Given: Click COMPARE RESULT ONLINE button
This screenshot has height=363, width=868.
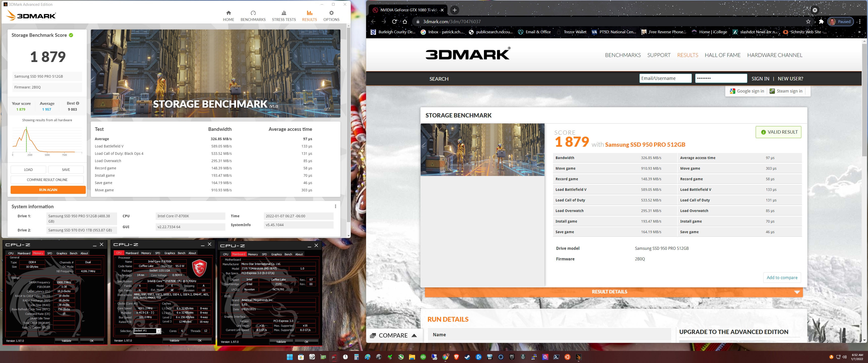Looking at the screenshot, I should coord(47,180).
